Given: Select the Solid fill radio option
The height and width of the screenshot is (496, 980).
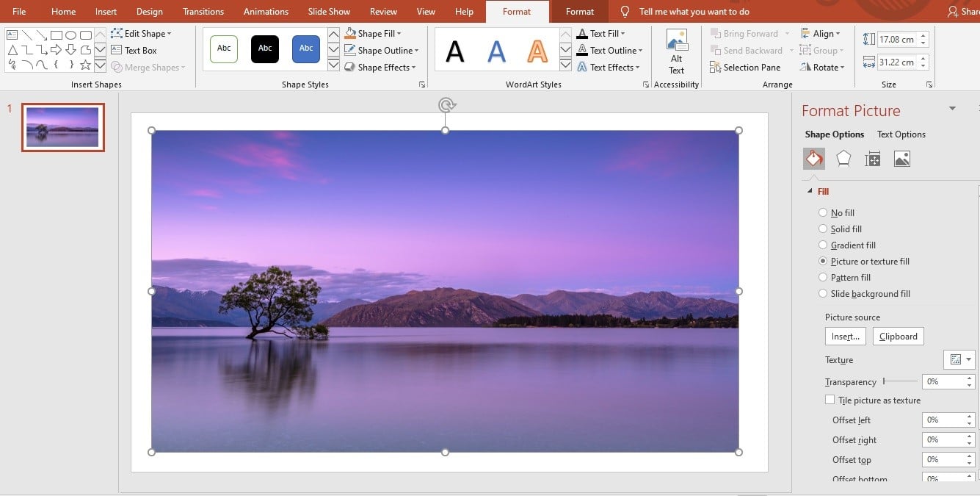Looking at the screenshot, I should coord(823,229).
